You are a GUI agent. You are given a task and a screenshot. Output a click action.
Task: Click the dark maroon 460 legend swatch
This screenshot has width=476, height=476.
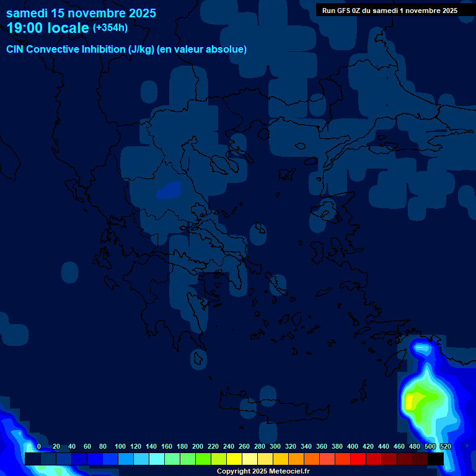pos(405,459)
